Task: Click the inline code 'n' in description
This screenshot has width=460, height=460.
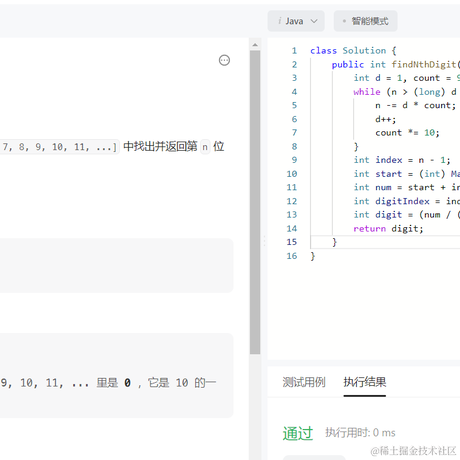Action: [205, 147]
